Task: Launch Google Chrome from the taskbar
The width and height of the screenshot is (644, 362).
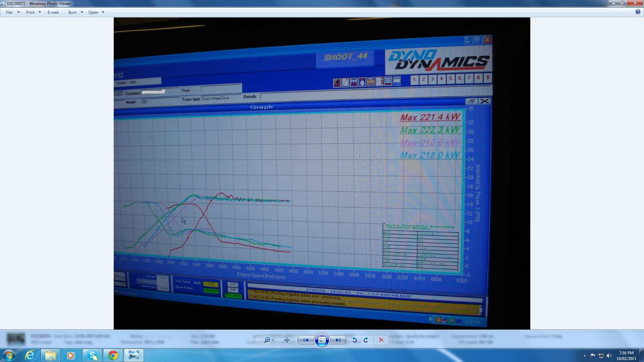Action: tap(113, 355)
